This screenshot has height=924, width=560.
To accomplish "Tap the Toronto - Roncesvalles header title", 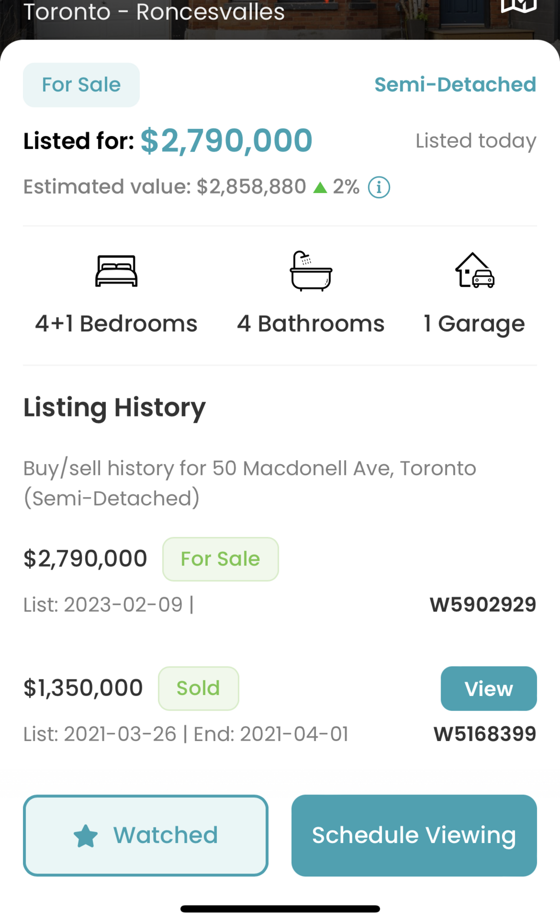I will click(x=154, y=12).
